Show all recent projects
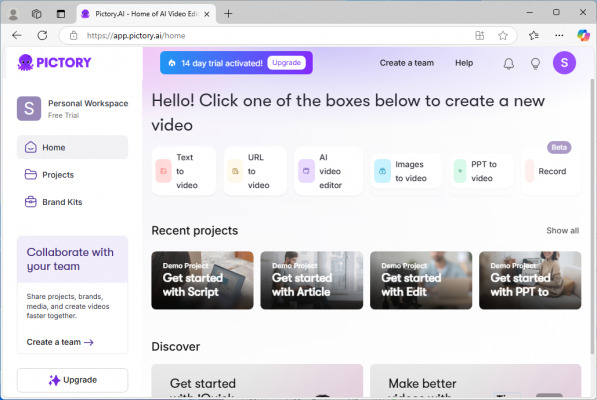The width and height of the screenshot is (597, 400). pos(562,231)
